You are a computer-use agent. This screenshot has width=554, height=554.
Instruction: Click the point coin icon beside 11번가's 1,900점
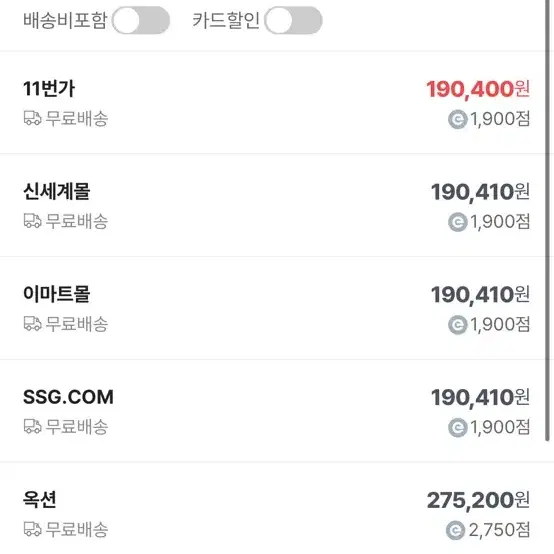coord(458,119)
